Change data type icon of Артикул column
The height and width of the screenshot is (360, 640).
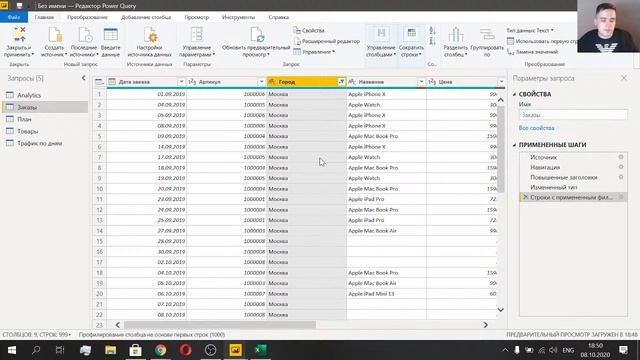[x=192, y=82]
